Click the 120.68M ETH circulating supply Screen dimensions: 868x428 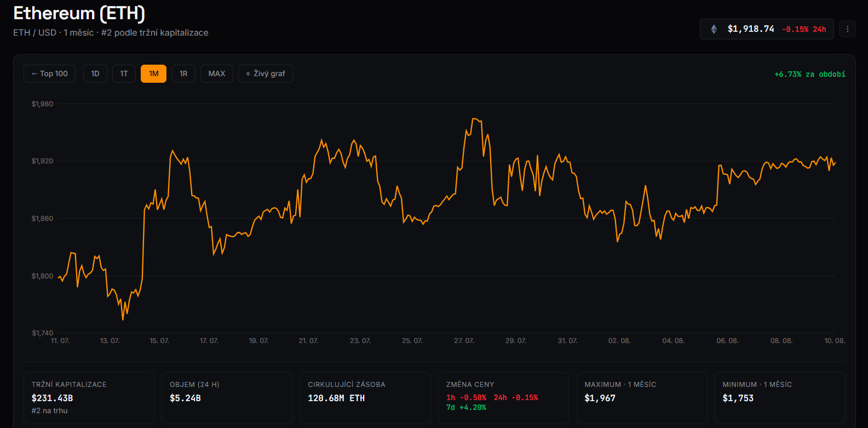336,398
